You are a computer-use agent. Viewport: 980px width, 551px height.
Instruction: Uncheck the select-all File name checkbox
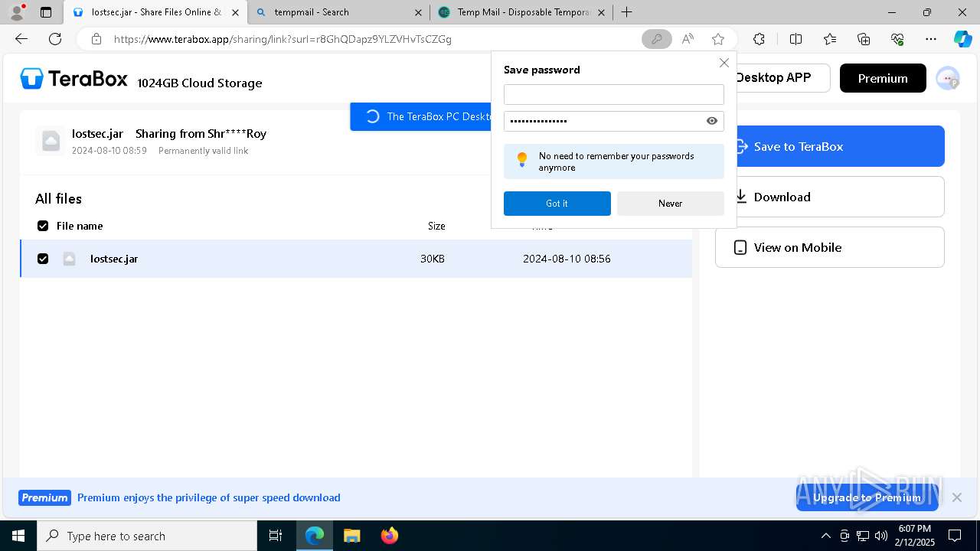click(x=43, y=226)
